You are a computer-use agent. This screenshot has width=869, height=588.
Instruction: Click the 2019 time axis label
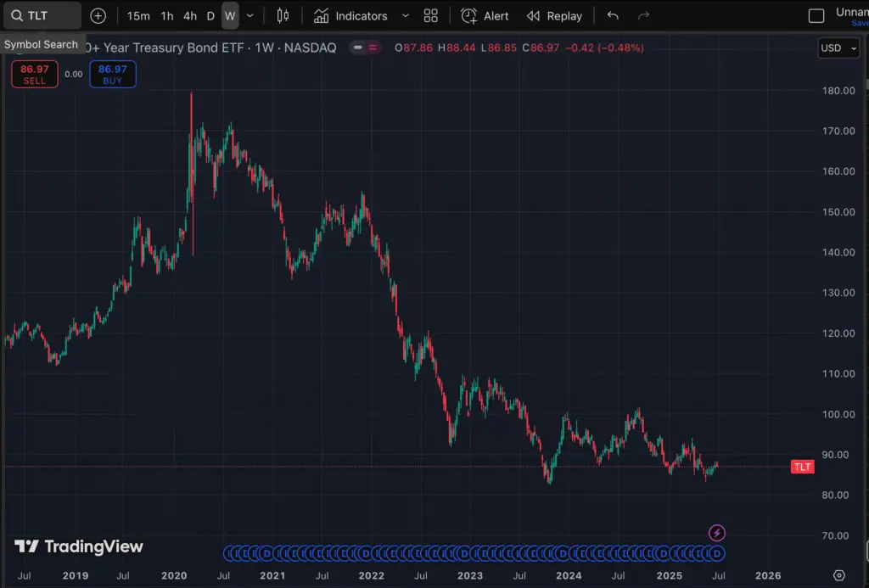click(x=76, y=576)
